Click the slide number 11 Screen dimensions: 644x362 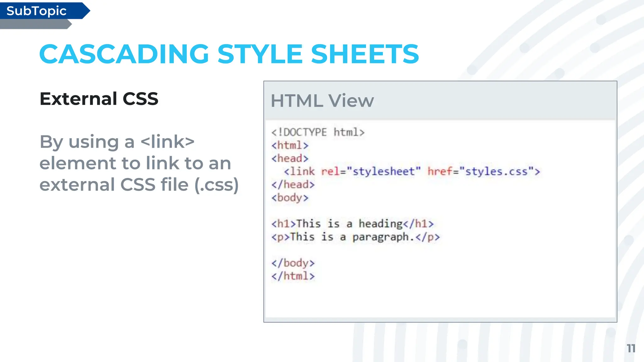click(x=631, y=348)
